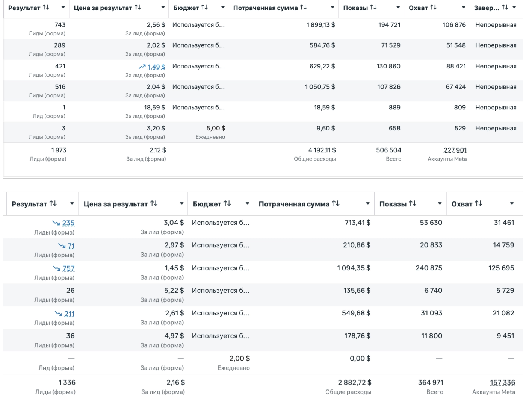Click sort arrows beside Потраченная сумма, top table

[x=304, y=7]
